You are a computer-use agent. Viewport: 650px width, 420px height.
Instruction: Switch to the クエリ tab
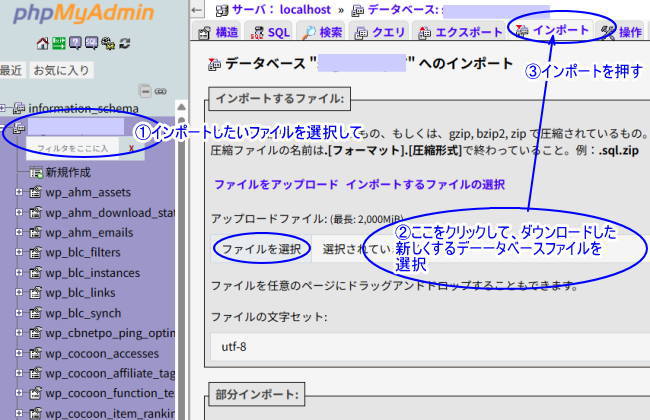click(x=379, y=32)
